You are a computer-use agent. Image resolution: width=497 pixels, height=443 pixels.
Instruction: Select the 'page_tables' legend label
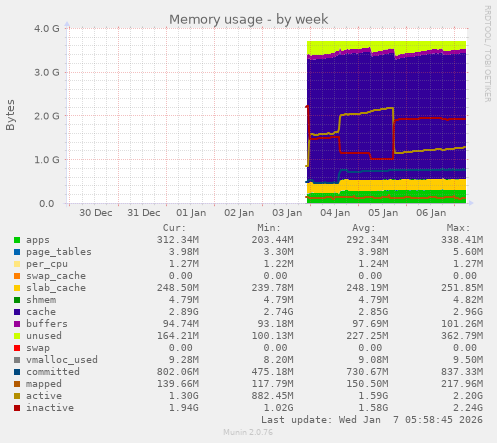59,252
